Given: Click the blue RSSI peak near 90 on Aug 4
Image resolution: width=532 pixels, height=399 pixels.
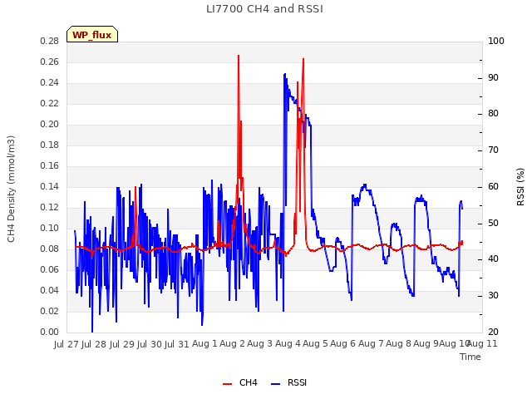Looking at the screenshot, I should (x=285, y=75).
